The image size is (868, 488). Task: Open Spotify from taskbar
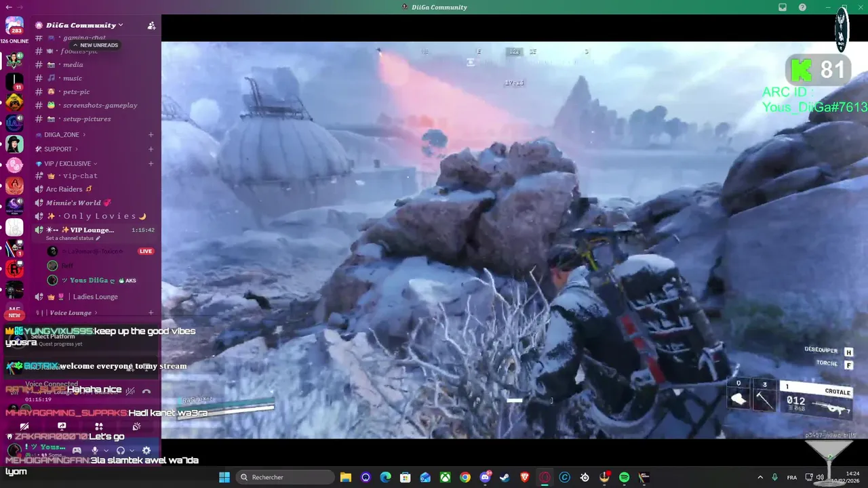[624, 477]
